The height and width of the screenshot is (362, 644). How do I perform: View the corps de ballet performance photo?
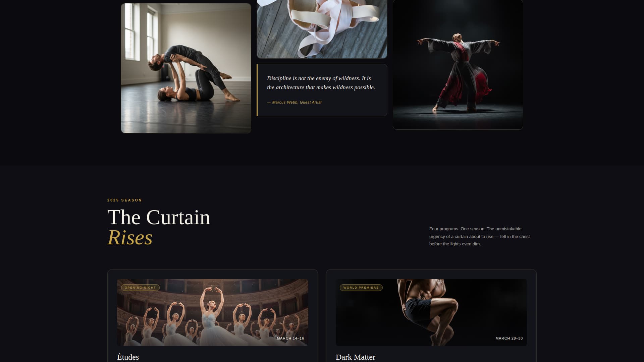coord(212,312)
